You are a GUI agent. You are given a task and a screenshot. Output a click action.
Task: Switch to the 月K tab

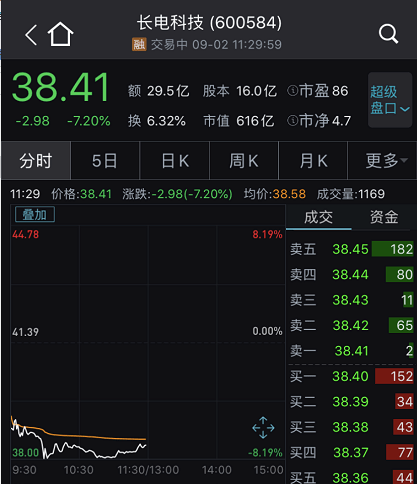[x=313, y=161]
